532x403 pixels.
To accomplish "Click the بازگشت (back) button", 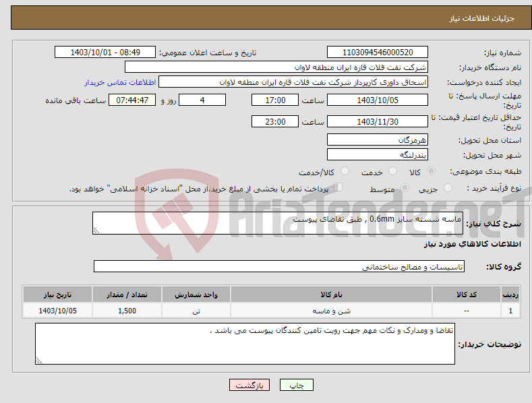I will point(249,385).
